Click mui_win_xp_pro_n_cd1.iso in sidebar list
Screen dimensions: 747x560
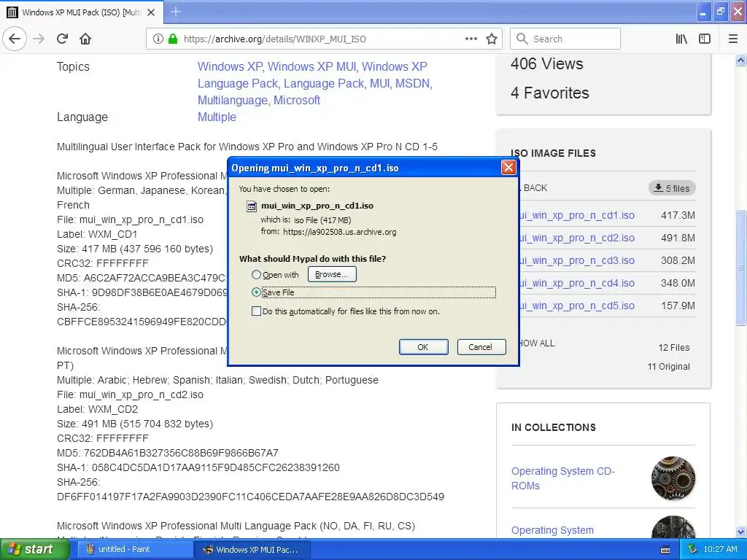(577, 215)
